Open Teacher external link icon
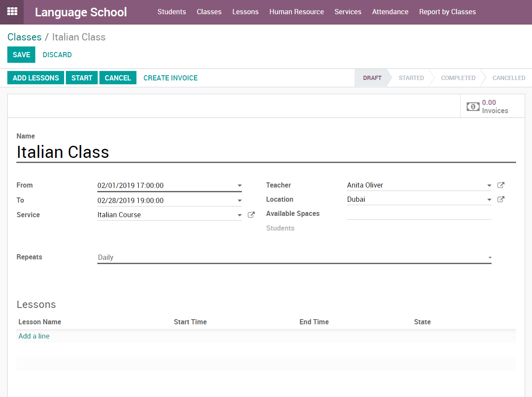The height and width of the screenshot is (397, 532). [501, 185]
